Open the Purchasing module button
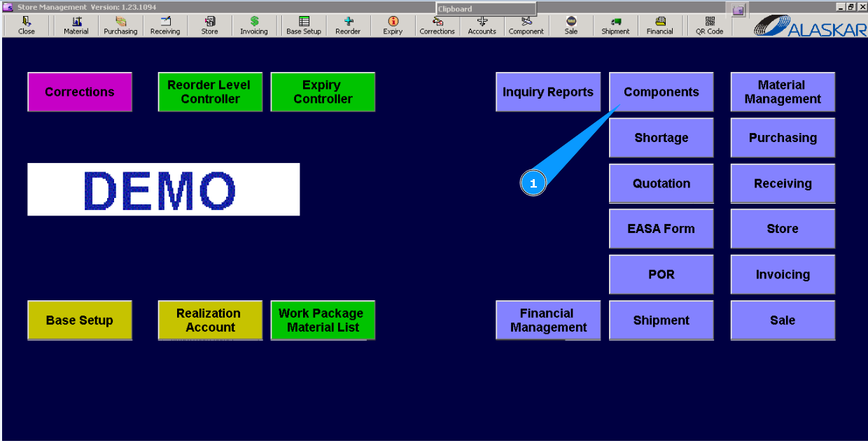The image size is (868, 443). point(783,137)
